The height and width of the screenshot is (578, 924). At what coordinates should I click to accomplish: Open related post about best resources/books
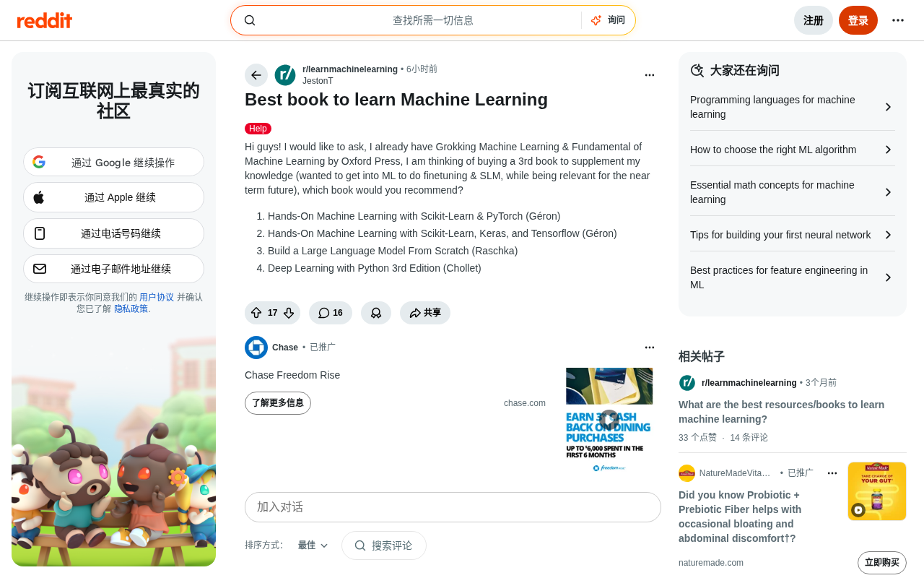coord(781,412)
